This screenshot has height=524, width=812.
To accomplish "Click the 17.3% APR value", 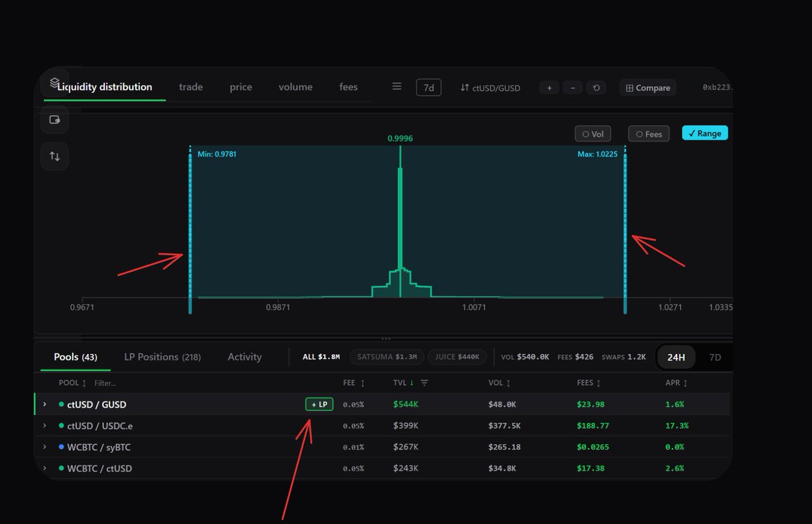I will pyautogui.click(x=677, y=426).
